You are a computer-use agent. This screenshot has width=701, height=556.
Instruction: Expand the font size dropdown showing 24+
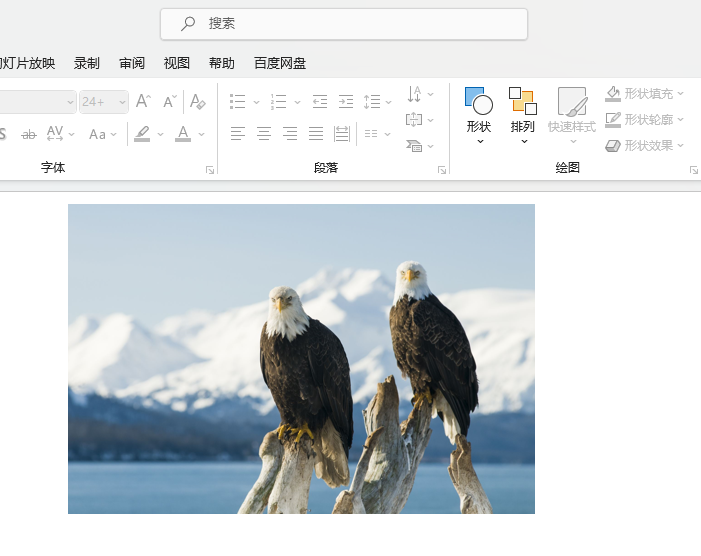tap(120, 101)
